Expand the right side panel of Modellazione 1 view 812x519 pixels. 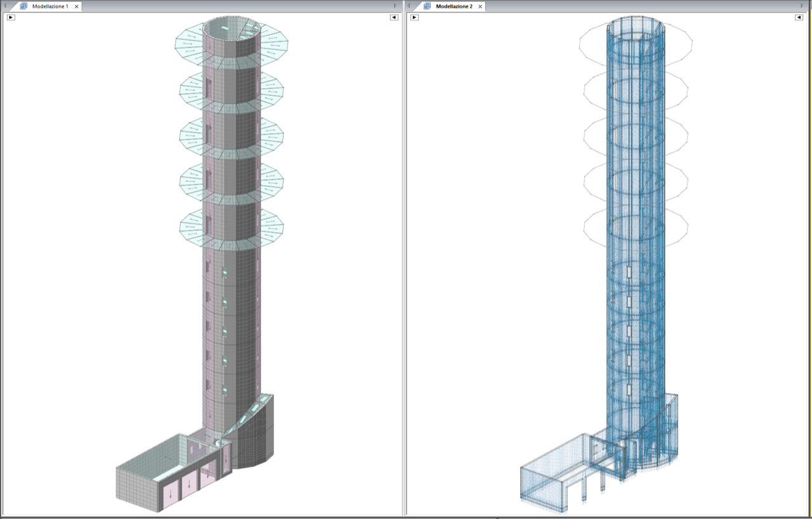point(394,17)
